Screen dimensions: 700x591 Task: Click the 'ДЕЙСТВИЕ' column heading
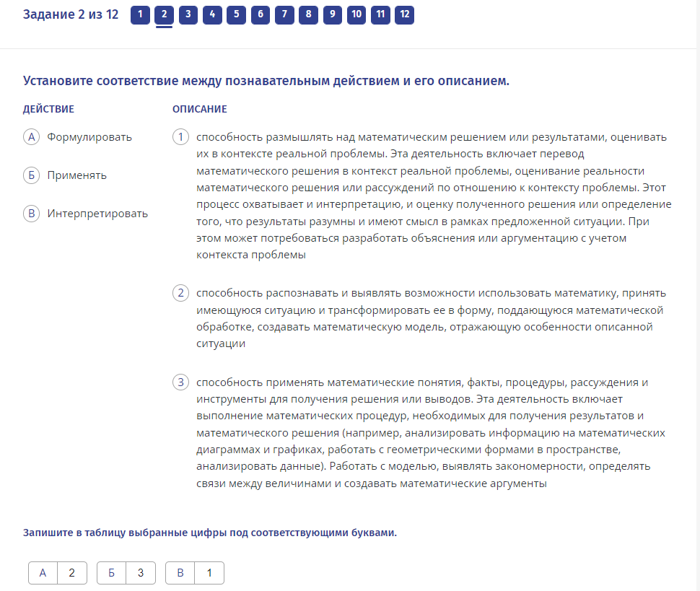coord(48,109)
